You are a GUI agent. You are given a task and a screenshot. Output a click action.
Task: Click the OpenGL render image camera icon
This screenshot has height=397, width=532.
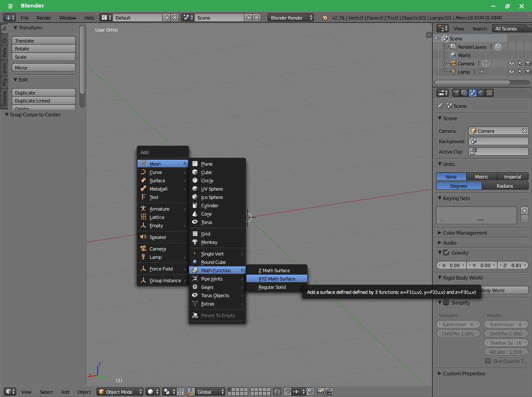[320, 392]
